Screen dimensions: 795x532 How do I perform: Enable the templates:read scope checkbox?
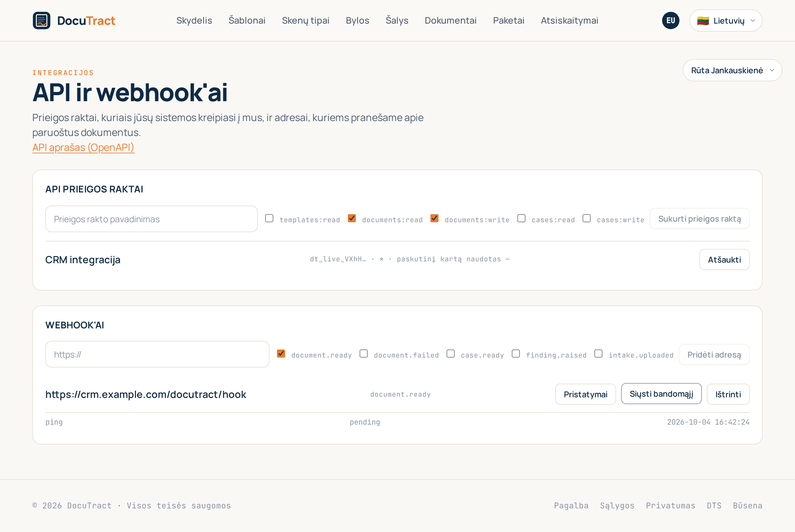point(269,218)
